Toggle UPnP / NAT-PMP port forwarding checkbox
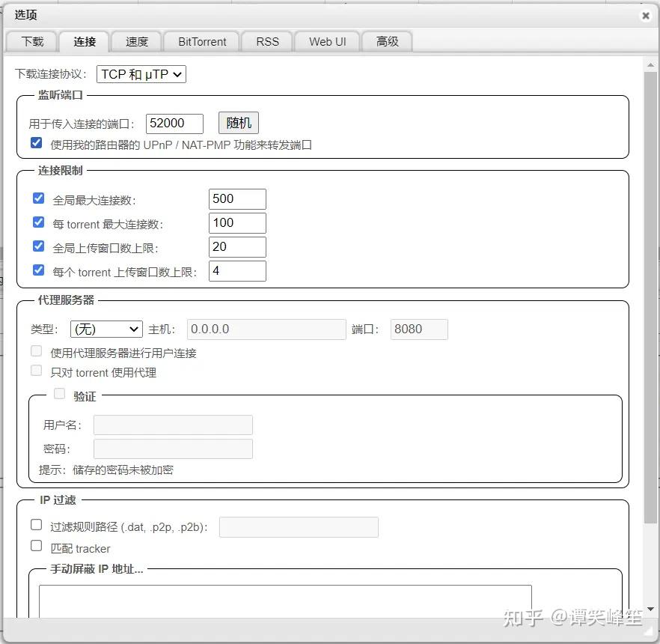Viewport: 660px width, 644px height. [x=36, y=143]
